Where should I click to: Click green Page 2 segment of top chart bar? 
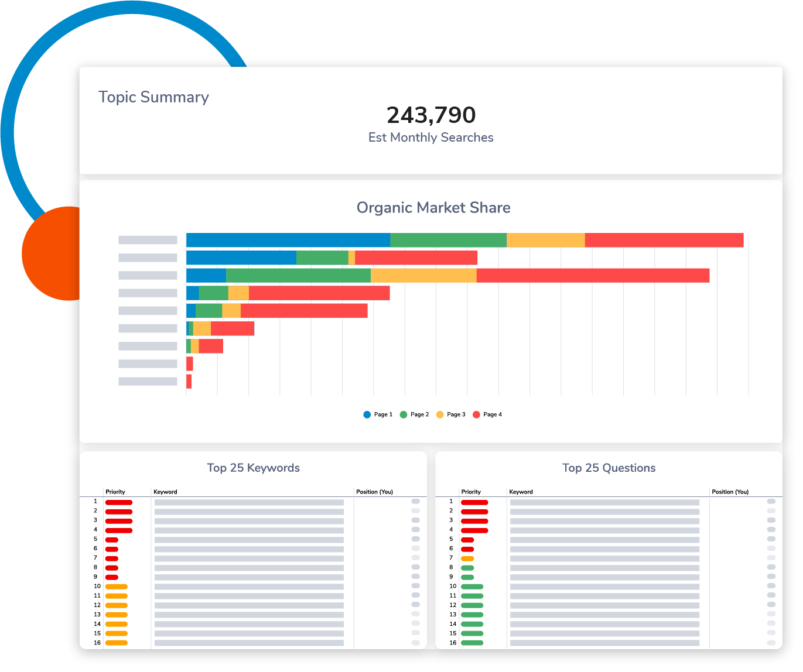coord(448,240)
